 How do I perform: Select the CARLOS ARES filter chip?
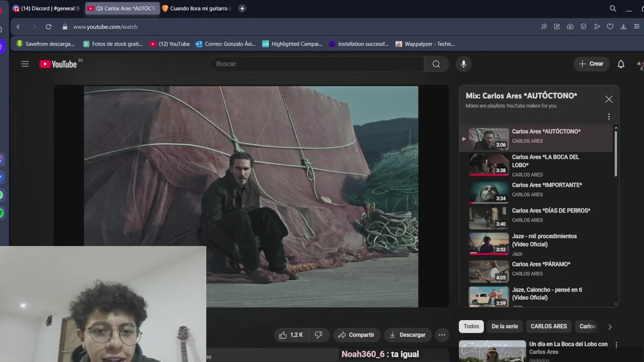click(549, 326)
